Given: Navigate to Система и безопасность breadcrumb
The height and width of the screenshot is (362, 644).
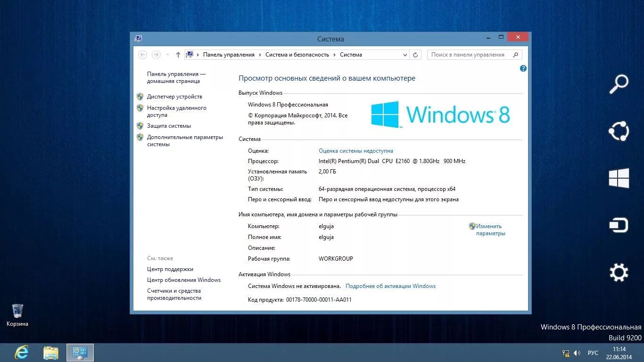Looking at the screenshot, I should 297,55.
